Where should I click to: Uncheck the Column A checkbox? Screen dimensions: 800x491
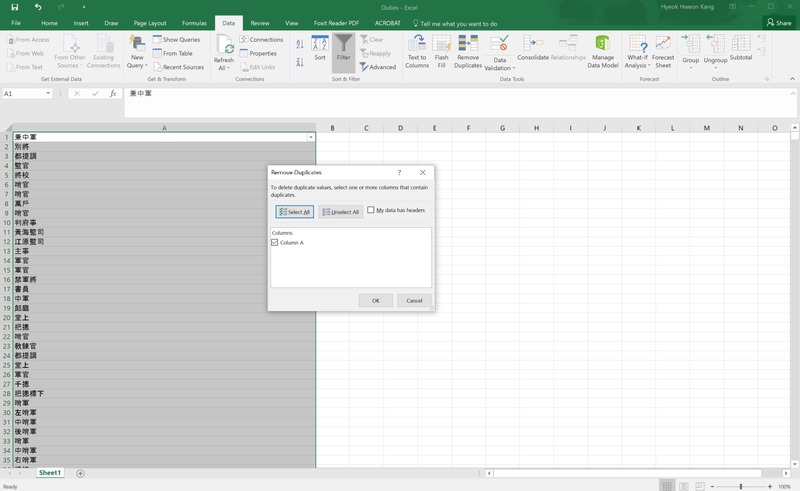click(x=274, y=242)
